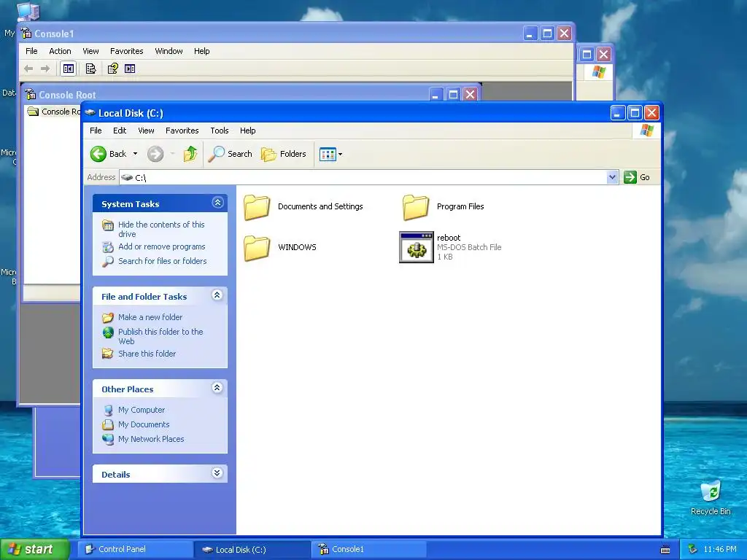Click the taskbar clock showing 11:46 PM
This screenshot has width=747, height=560.
(x=720, y=549)
